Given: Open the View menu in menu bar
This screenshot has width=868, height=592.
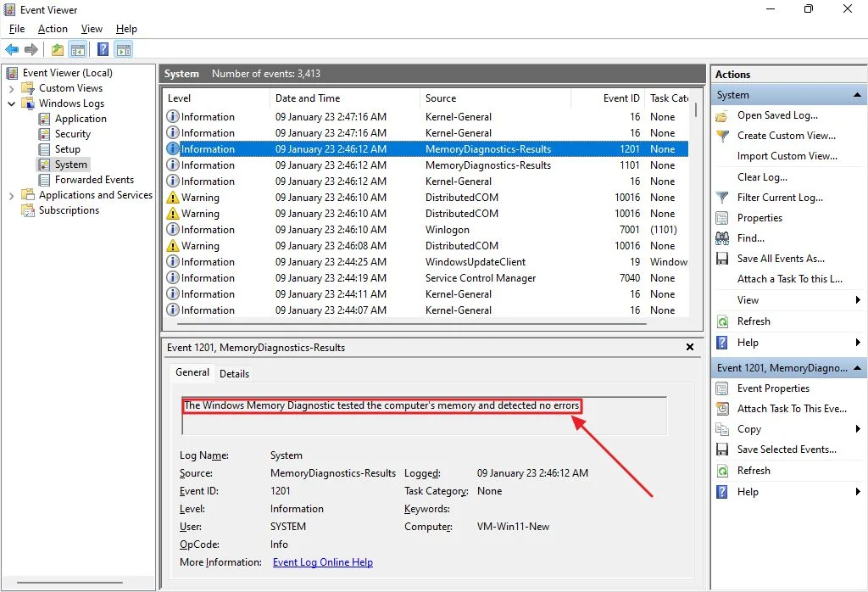Looking at the screenshot, I should click(92, 29).
